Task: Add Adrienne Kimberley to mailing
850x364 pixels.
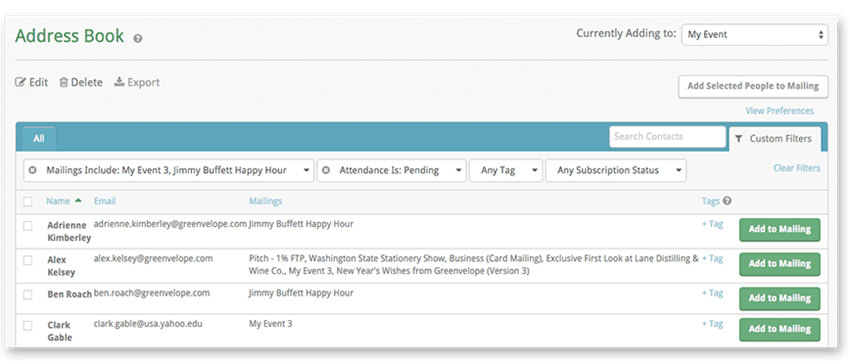Action: click(x=780, y=229)
